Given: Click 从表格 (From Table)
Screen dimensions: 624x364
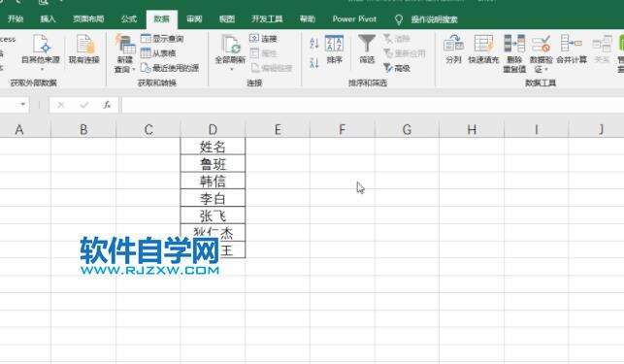Looking at the screenshot, I should click(x=158, y=53).
